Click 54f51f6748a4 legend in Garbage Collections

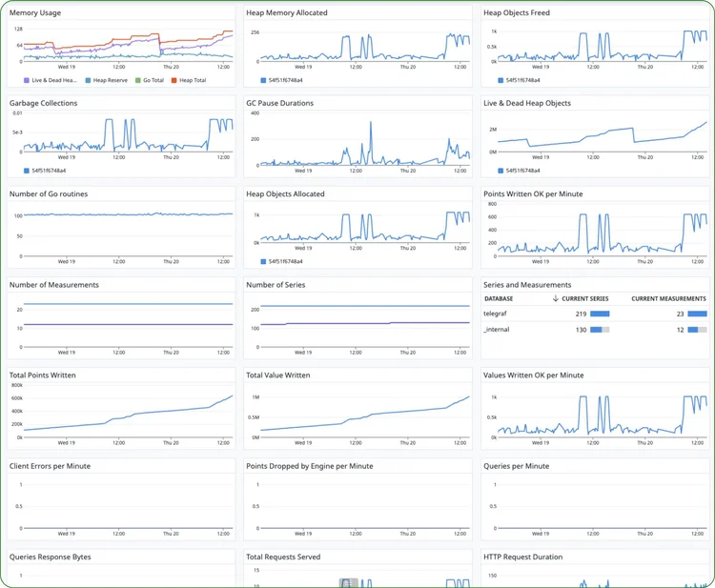49,171
